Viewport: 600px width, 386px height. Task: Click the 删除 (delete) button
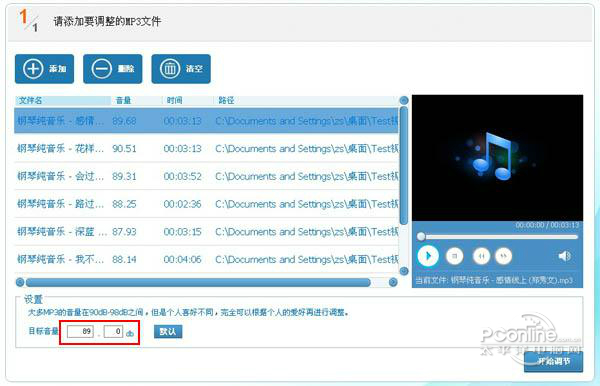click(112, 69)
